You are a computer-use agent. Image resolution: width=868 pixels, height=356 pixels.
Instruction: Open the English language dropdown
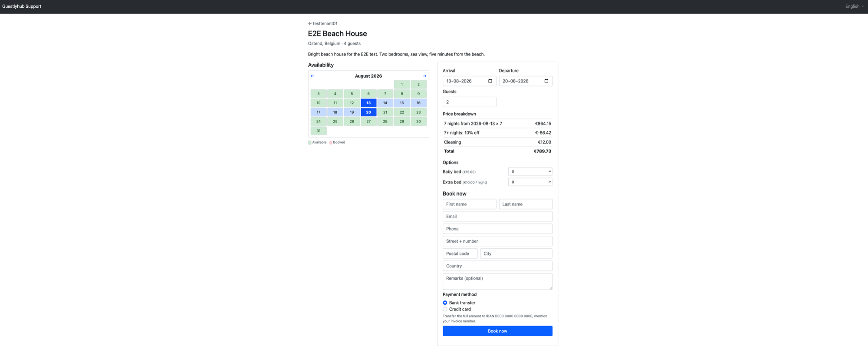(854, 7)
